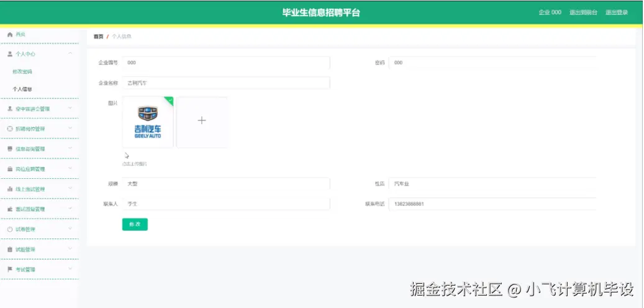Expand the 试题管理 chevron
644x308 pixels.
[70, 249]
